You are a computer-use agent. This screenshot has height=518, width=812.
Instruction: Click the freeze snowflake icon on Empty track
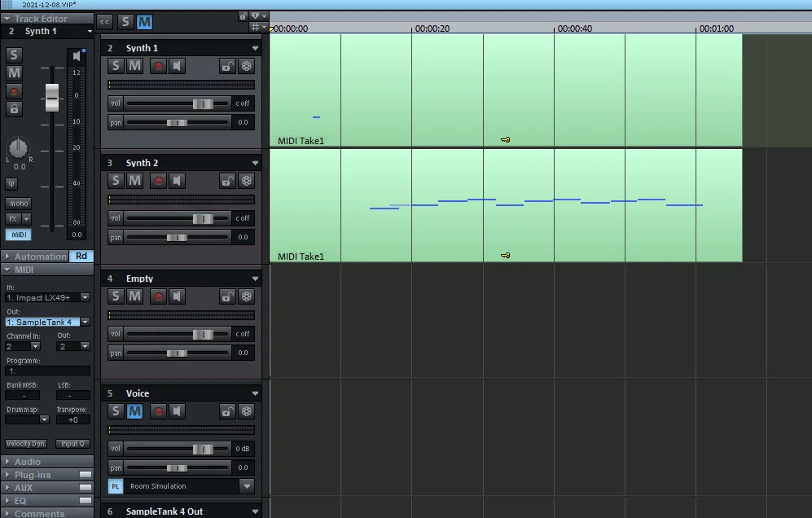point(247,296)
